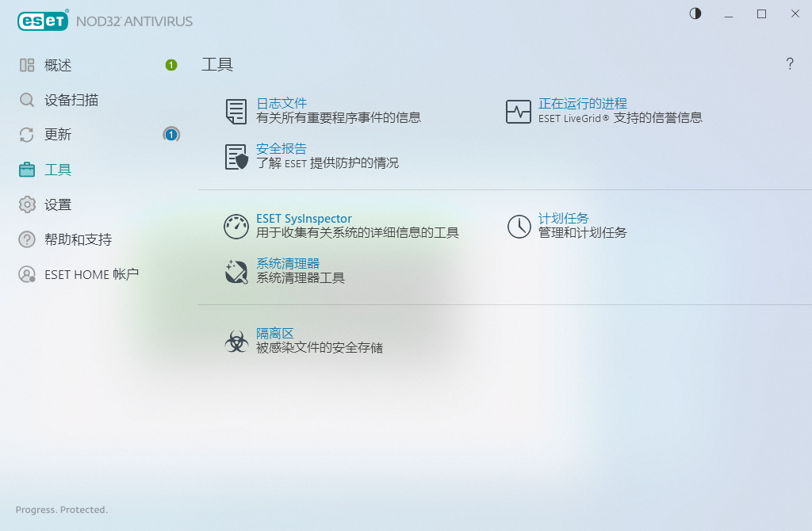Click 系统清理器工具 description text
This screenshot has height=531, width=812.
click(301, 278)
